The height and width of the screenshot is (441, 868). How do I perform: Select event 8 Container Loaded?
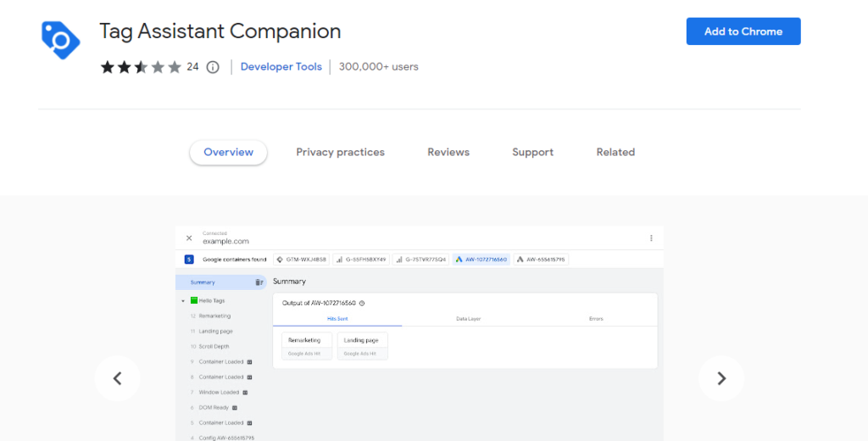click(221, 377)
